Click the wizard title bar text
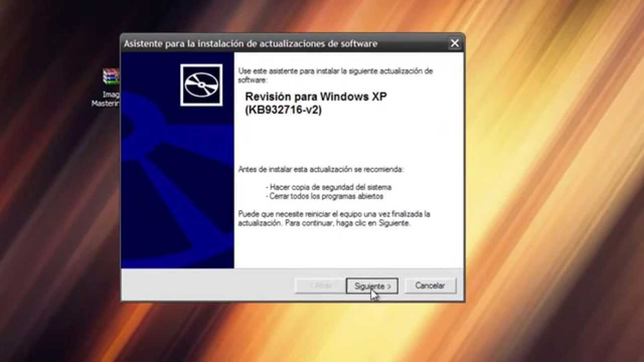Viewport: 644px width, 362px height. pyautogui.click(x=251, y=44)
